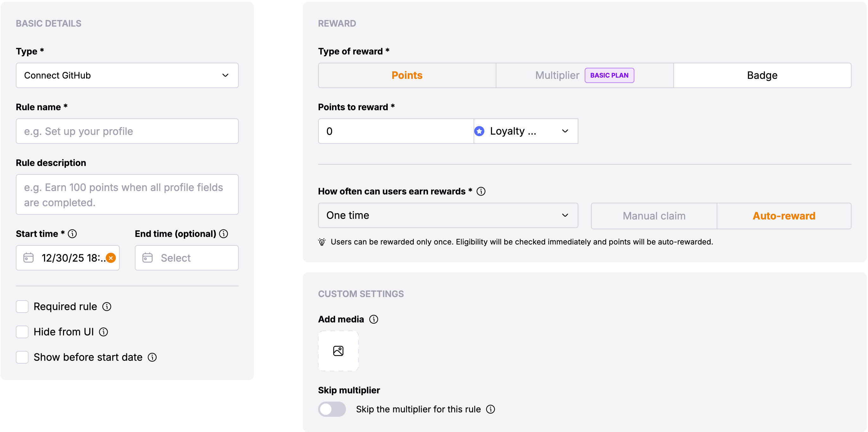Clear start time with orange X icon
868x432 pixels.
(x=111, y=258)
